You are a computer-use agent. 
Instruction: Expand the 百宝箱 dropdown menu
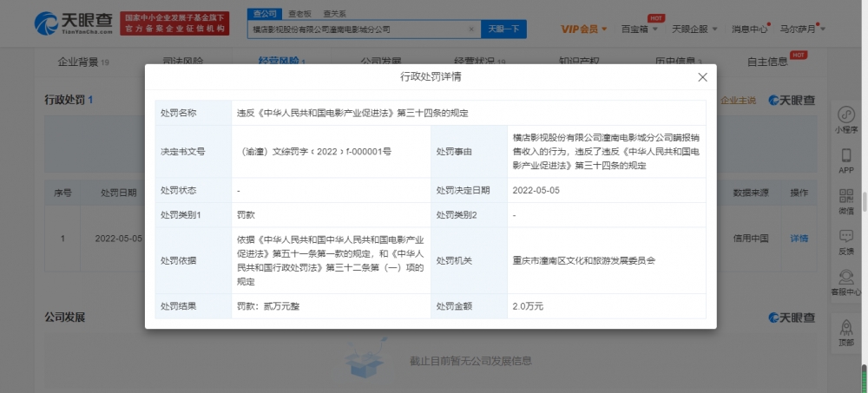640,29
